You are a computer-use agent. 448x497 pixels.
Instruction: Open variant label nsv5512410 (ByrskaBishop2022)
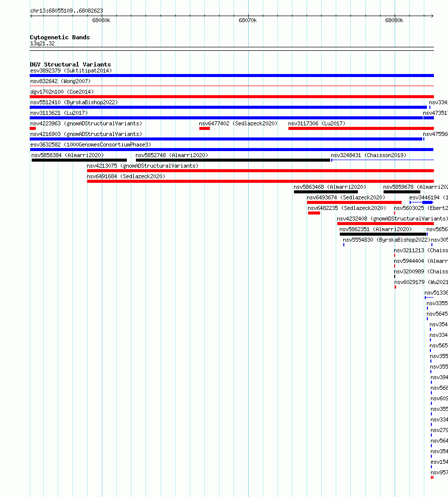click(74, 102)
